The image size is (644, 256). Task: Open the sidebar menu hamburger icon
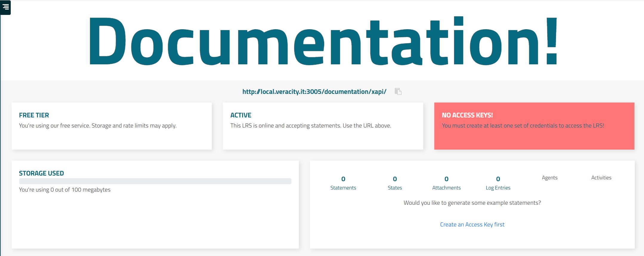[6, 7]
